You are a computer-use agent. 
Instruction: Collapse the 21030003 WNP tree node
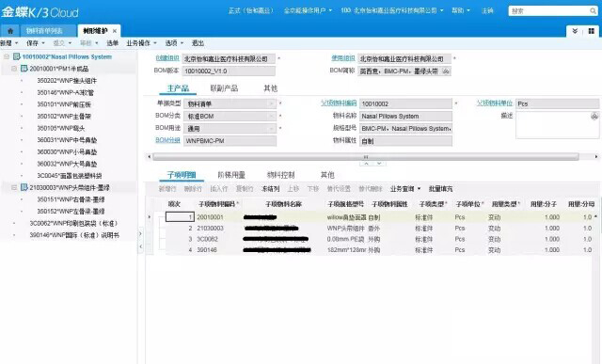(x=14, y=188)
